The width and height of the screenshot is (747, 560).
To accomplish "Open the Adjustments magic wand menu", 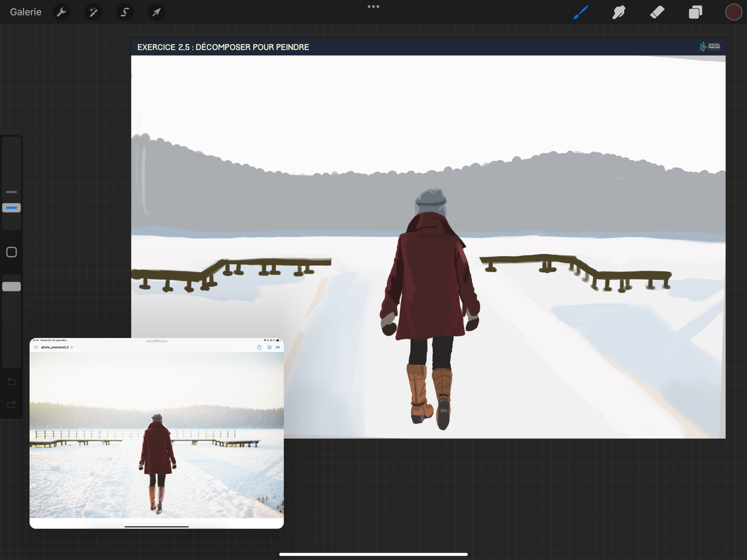I will coord(93,13).
